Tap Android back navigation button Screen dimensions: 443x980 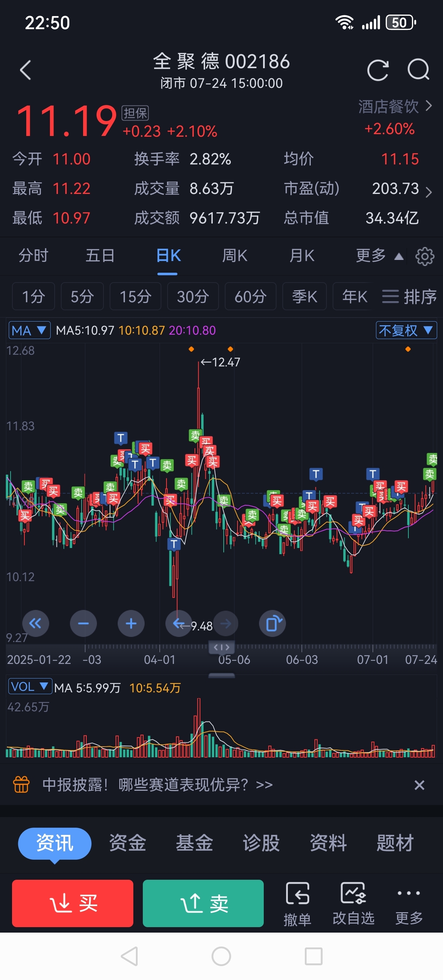(129, 956)
